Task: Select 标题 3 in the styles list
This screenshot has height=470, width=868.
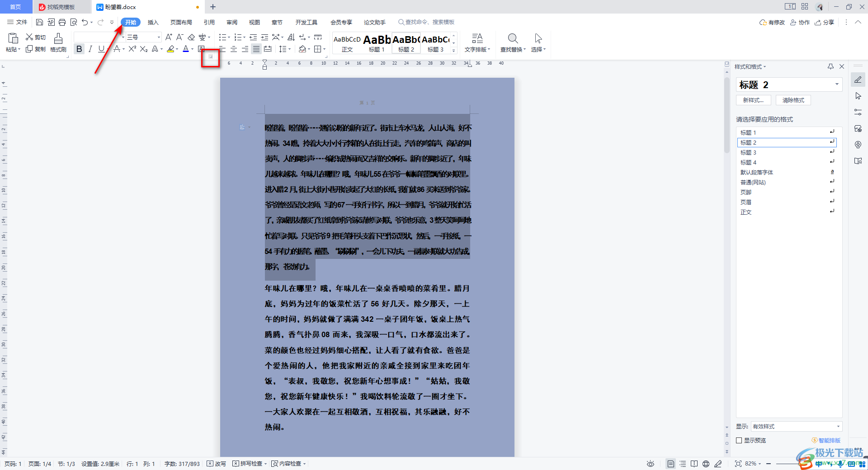Action: [x=787, y=152]
